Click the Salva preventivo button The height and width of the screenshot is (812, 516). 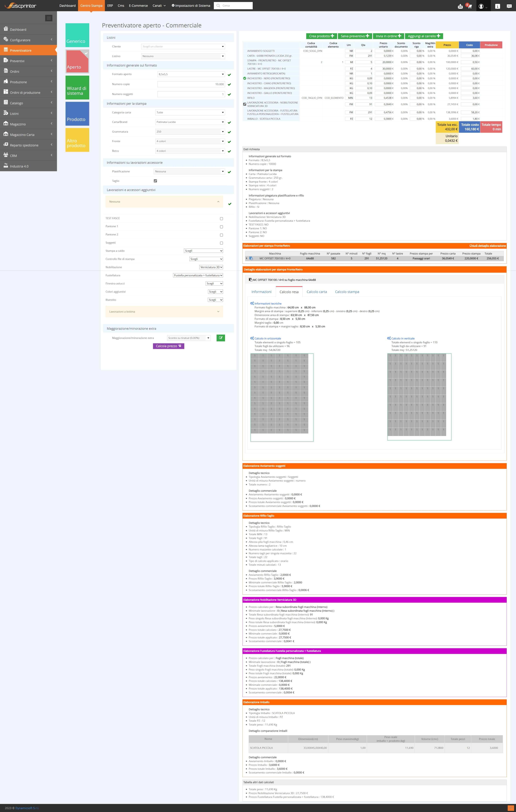[355, 36]
